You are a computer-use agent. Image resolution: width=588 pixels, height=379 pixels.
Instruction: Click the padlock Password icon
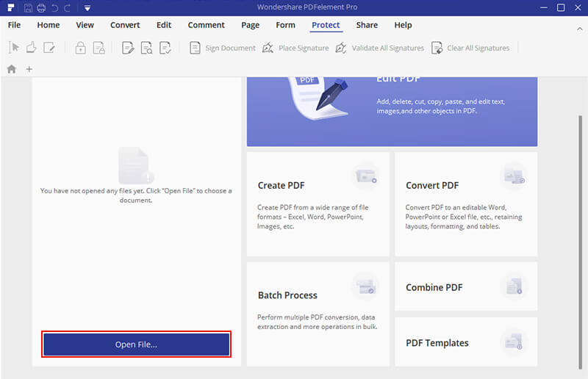point(80,48)
